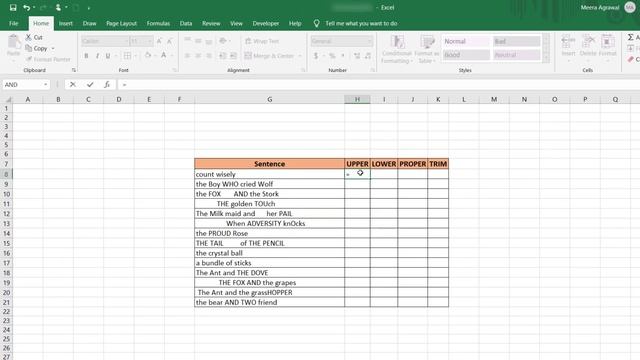Screen dimensions: 640x360
Task: Open Clipboard group dialog launcher
Action: tap(73, 70)
